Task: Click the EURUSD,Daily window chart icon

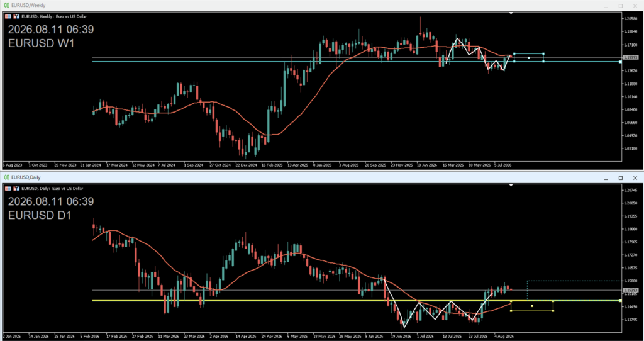Action: (x=6, y=177)
